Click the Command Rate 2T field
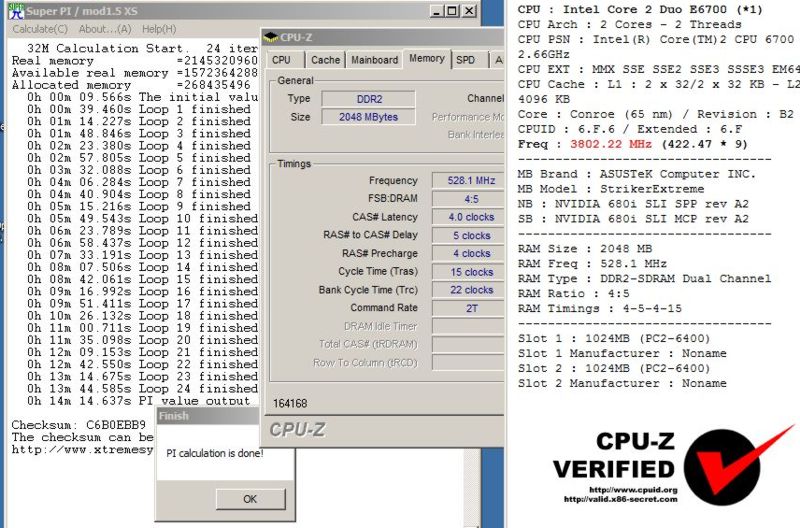 [x=468, y=308]
